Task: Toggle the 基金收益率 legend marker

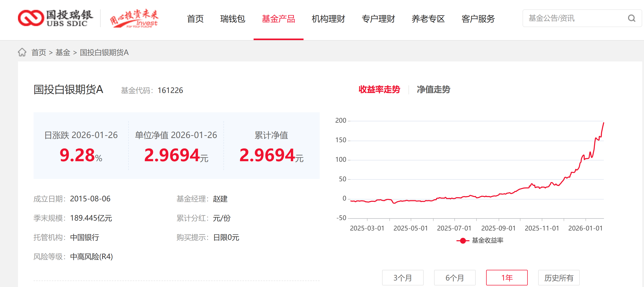Action: point(463,241)
